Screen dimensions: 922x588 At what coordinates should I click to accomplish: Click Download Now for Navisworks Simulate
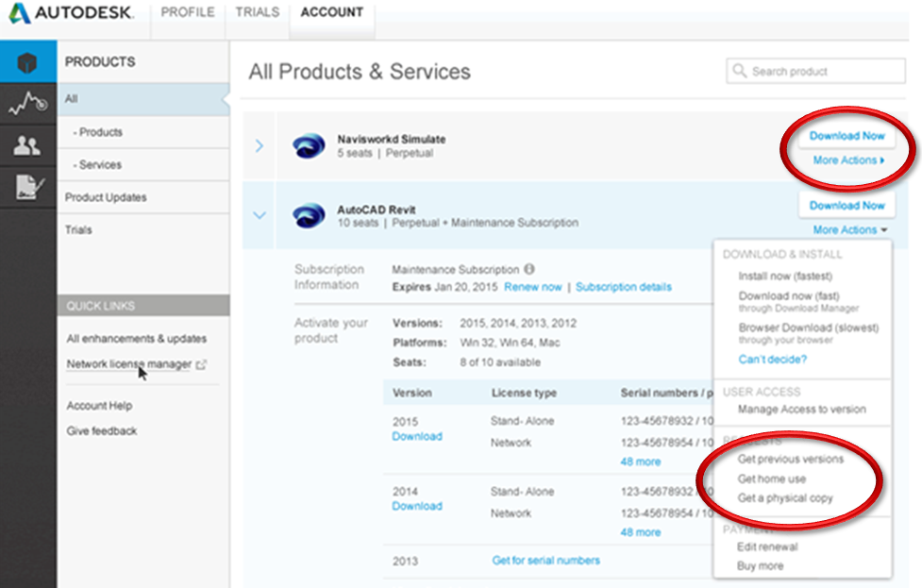pos(847,136)
